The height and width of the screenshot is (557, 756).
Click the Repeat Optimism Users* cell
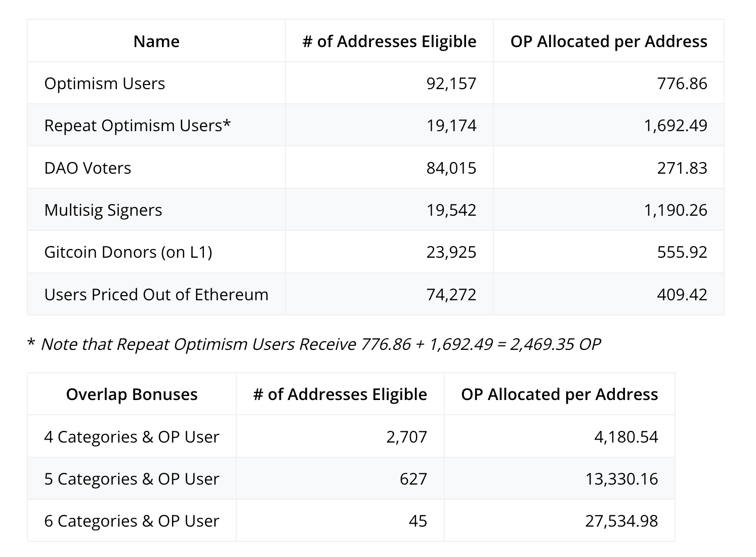click(138, 126)
